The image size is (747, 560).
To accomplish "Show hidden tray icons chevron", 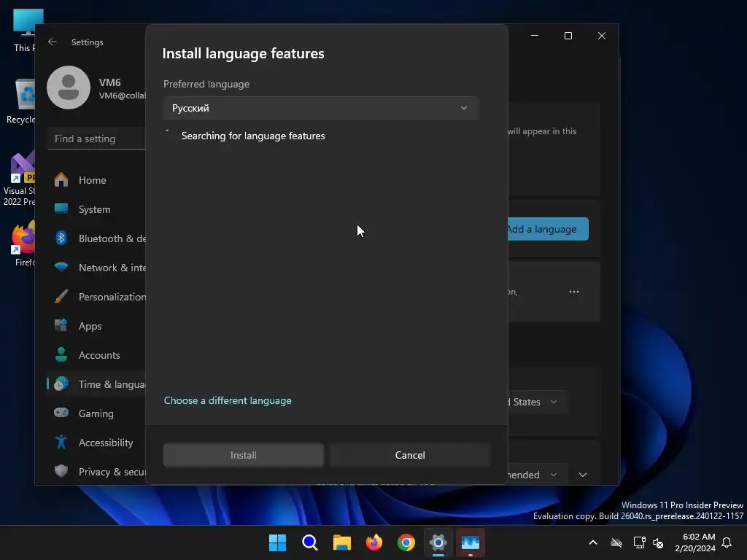I will click(x=593, y=542).
